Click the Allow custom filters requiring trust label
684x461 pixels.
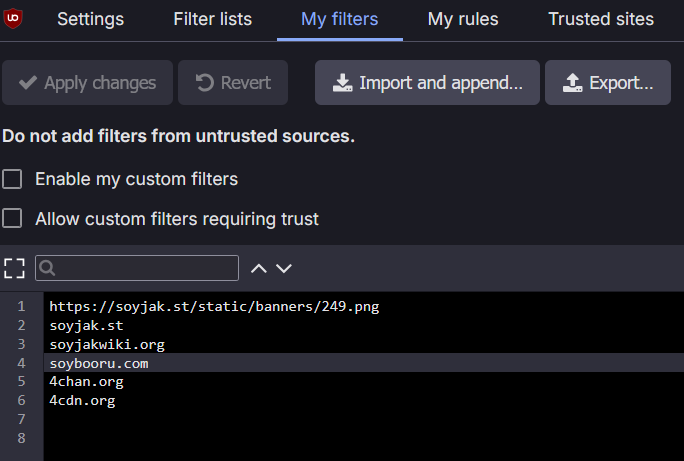[x=177, y=219]
